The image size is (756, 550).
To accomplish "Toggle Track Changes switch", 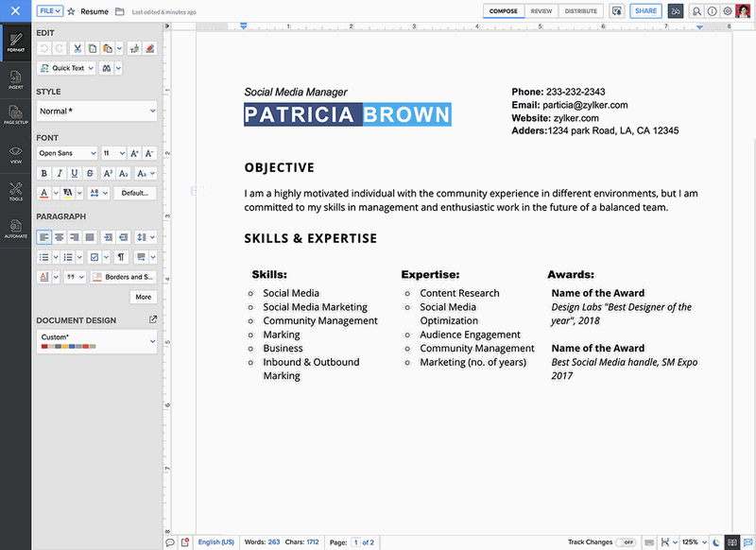I will (x=626, y=542).
